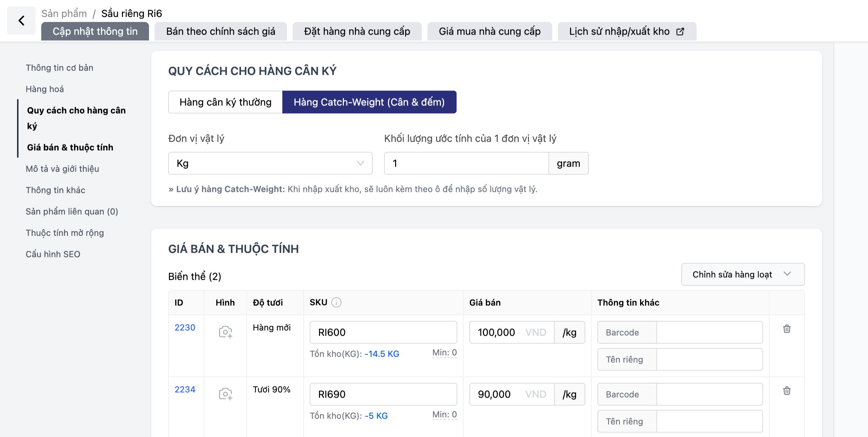868x437 pixels.
Task: Go to Cấu hình SEO section
Action: pyautogui.click(x=53, y=254)
